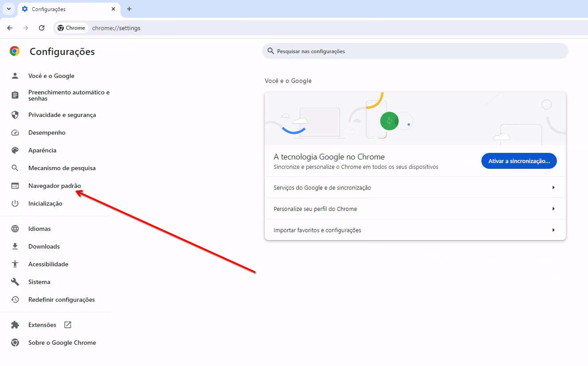
Task: Click the palette icon for Aparência
Action: pos(15,150)
